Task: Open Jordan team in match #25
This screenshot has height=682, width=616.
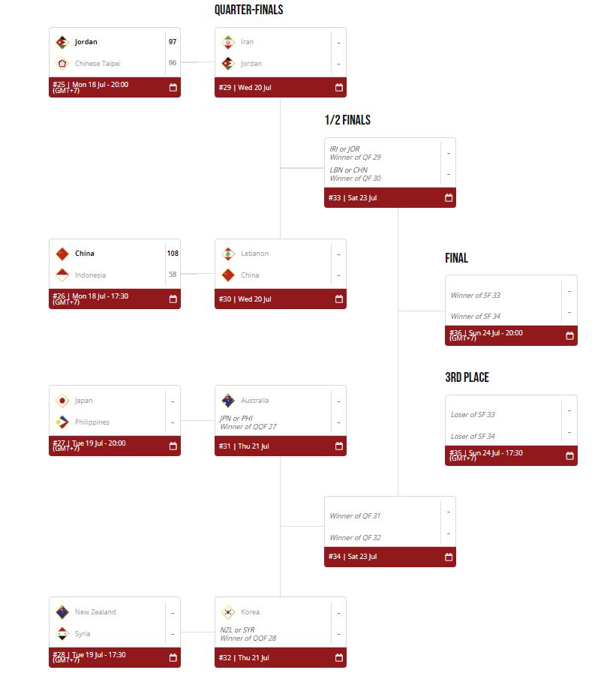Action: pos(86,42)
